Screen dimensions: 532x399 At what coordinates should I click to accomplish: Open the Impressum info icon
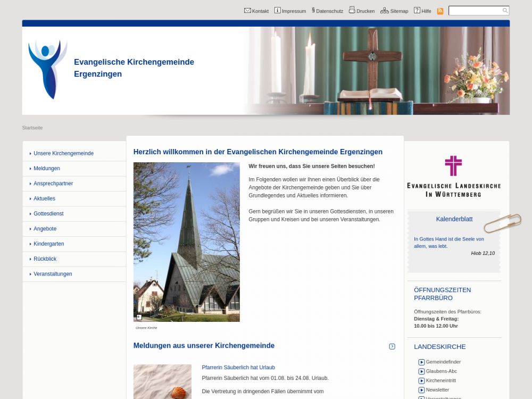277,11
